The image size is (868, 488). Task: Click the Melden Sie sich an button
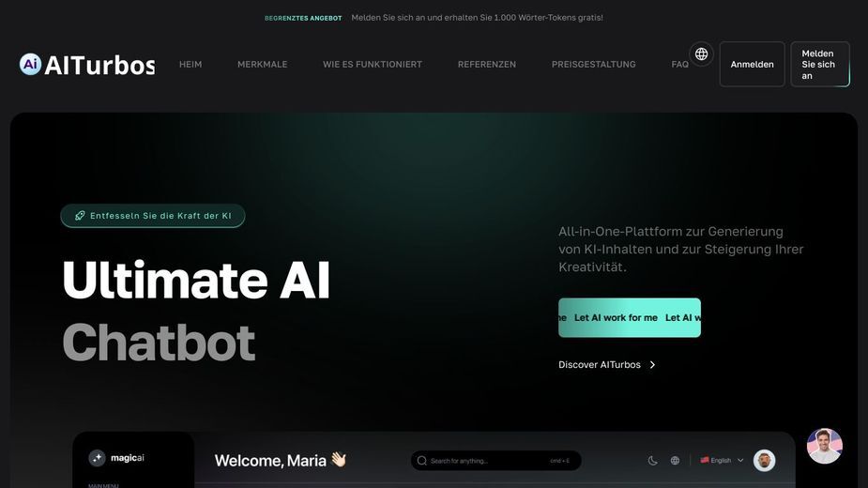(x=820, y=64)
